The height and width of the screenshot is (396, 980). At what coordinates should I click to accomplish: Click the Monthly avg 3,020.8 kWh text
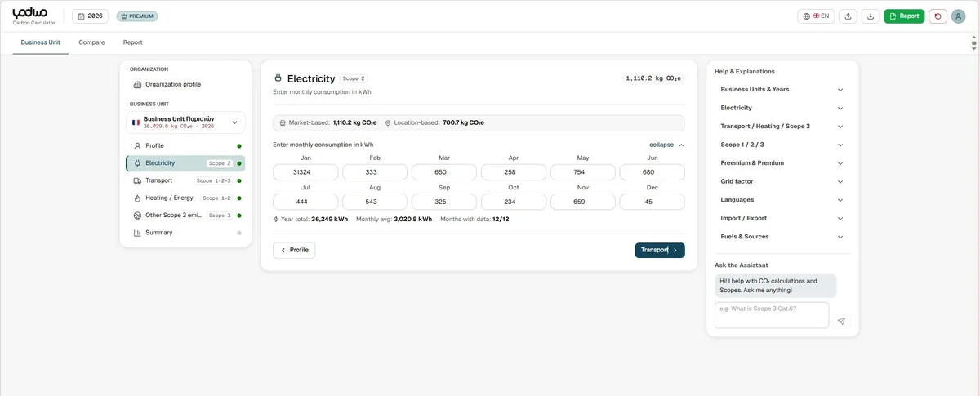click(394, 220)
